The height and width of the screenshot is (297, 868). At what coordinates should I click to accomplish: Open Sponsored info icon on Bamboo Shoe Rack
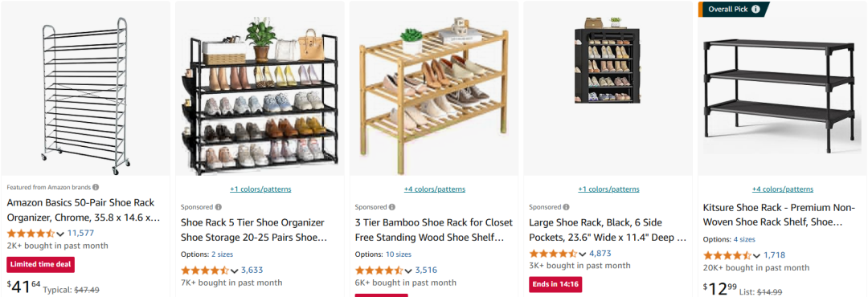pos(392,207)
